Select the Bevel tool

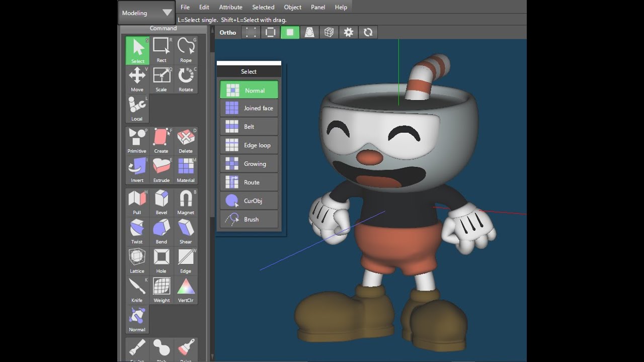(x=162, y=202)
